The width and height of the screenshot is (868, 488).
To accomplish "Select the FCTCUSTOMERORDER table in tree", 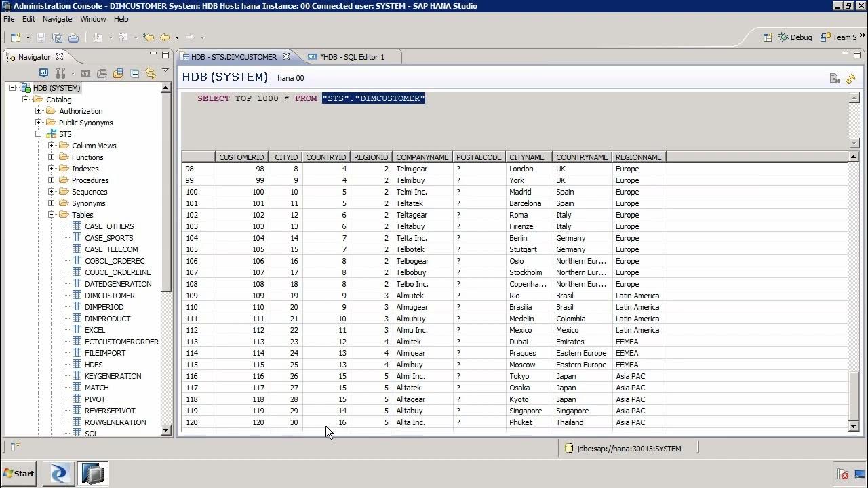I will coord(121,342).
